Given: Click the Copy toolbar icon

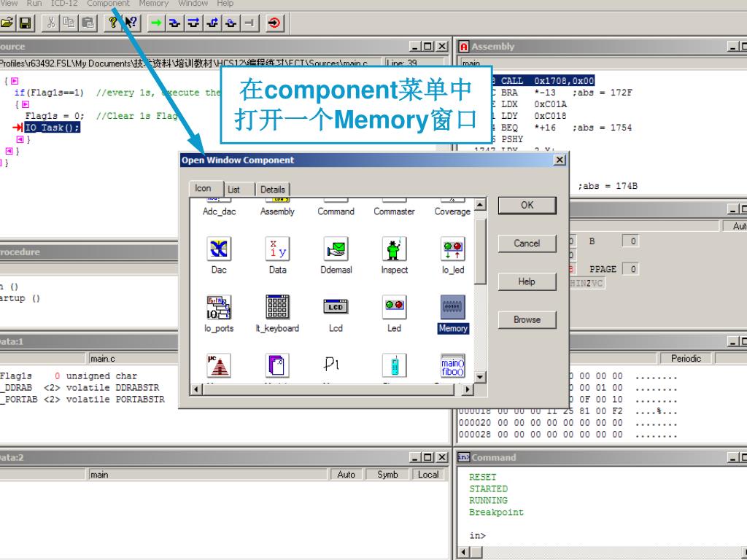Looking at the screenshot, I should tap(69, 23).
